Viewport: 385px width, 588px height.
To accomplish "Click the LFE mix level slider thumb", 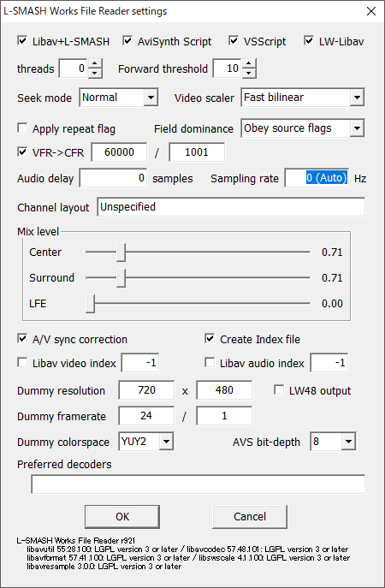I will [x=91, y=303].
